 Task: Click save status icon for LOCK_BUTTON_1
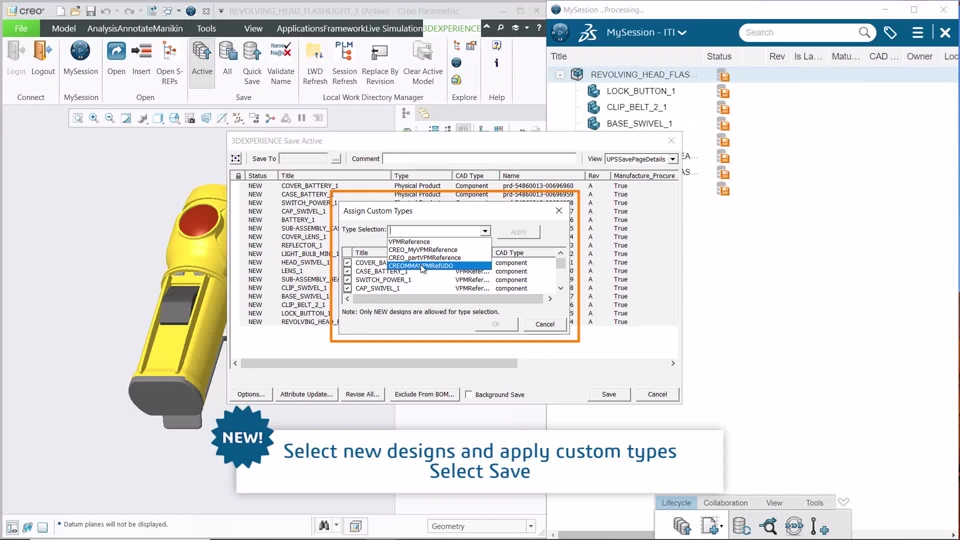point(724,91)
